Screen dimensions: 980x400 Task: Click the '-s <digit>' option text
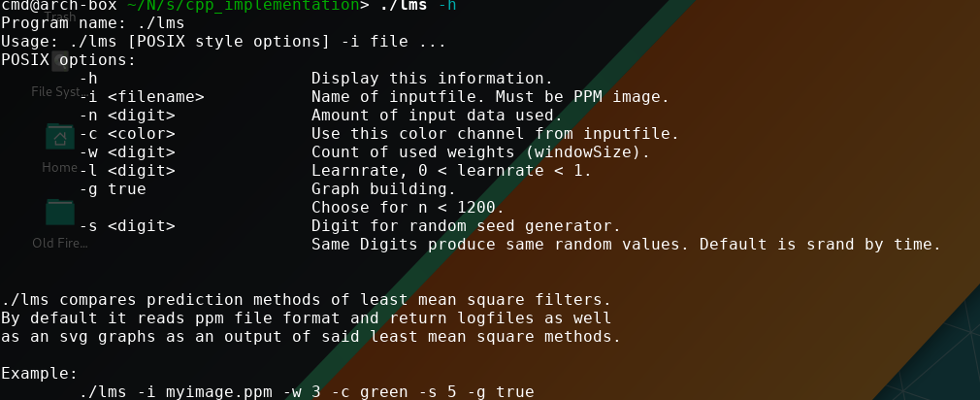(127, 225)
